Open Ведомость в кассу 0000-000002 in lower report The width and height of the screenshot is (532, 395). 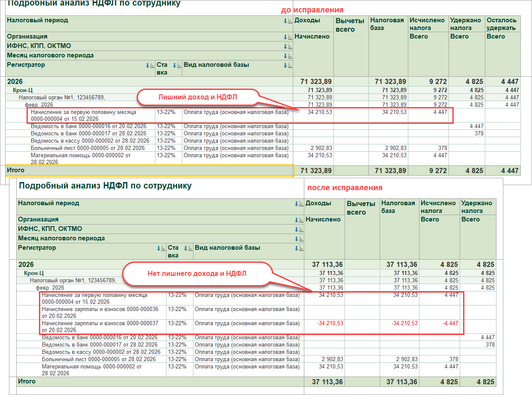tap(101, 352)
